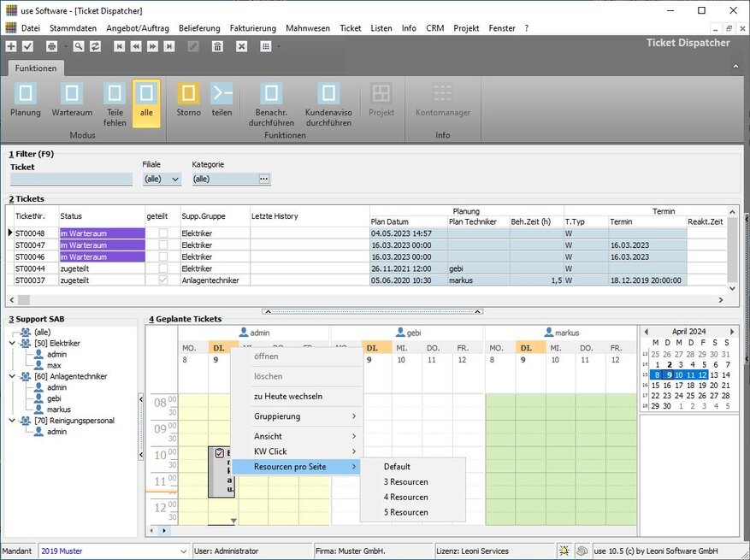Switch to Warteraum mode
The width and height of the screenshot is (750, 560).
72,94
